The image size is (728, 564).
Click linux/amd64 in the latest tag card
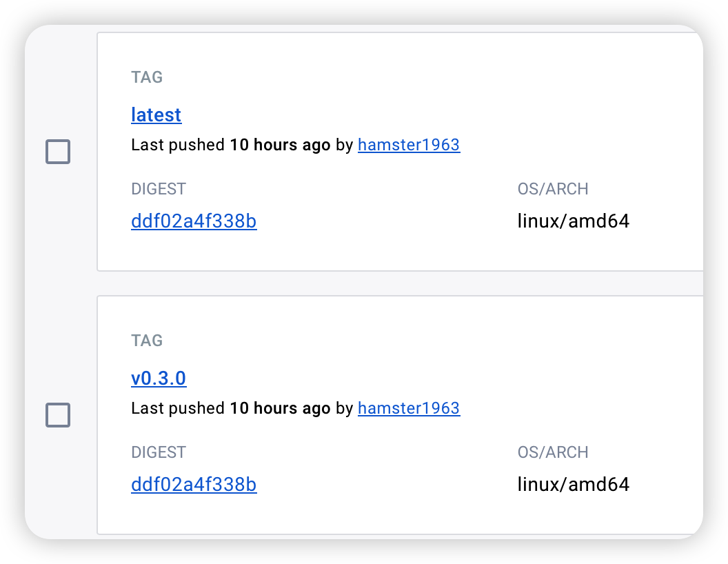coord(574,221)
